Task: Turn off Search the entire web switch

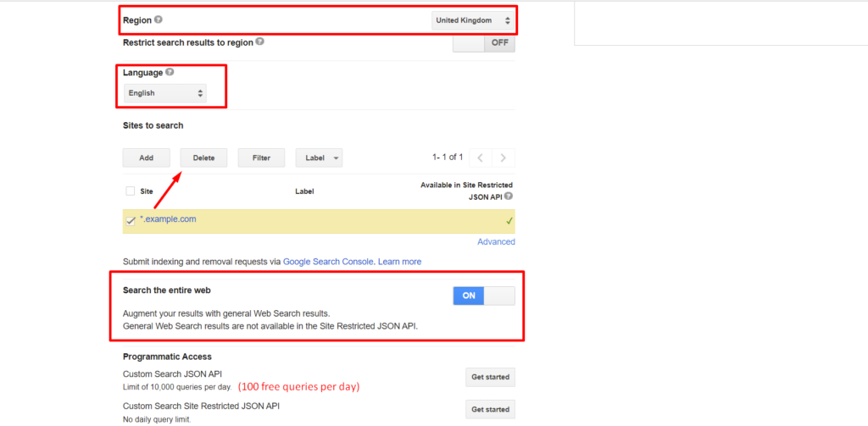Action: click(483, 296)
